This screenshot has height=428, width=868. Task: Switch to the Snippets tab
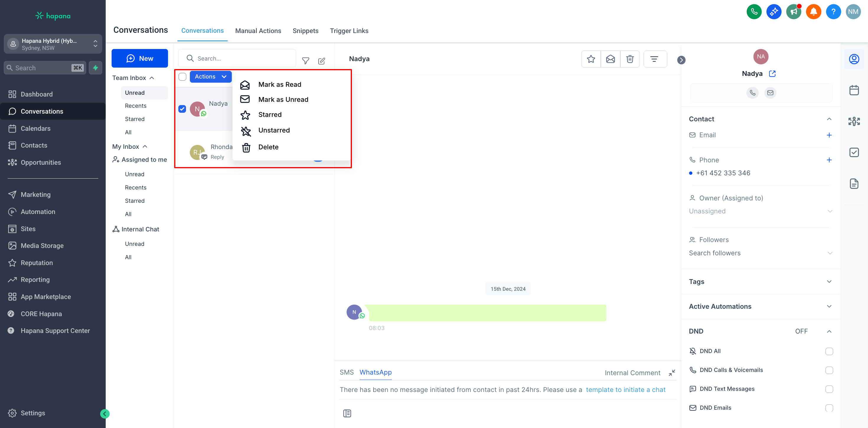pos(305,31)
